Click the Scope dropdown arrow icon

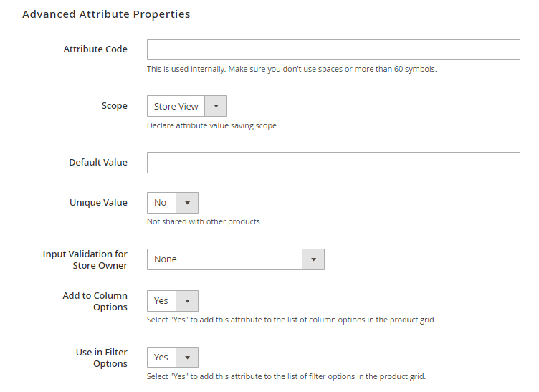[216, 106]
